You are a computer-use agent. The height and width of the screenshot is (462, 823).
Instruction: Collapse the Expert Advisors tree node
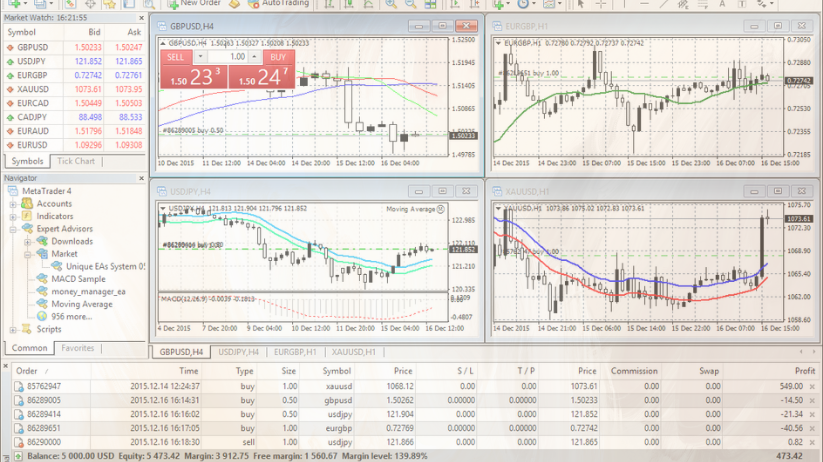13,229
